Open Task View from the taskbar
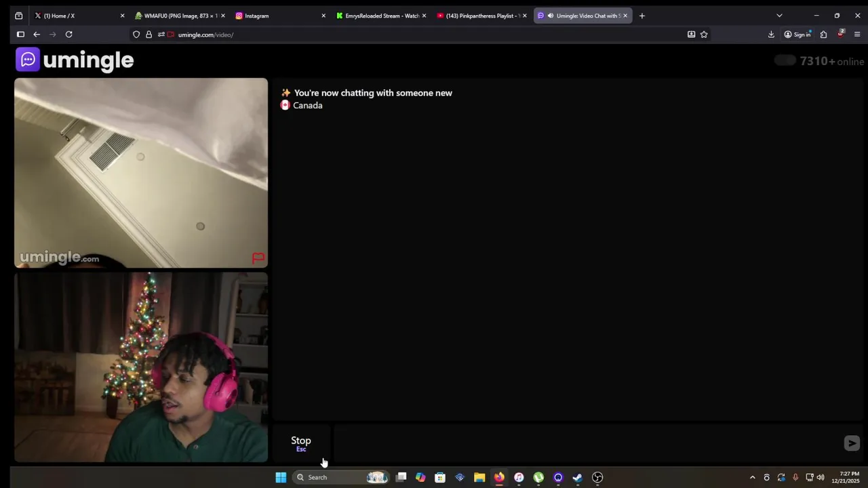This screenshot has height=488, width=868. click(x=401, y=477)
